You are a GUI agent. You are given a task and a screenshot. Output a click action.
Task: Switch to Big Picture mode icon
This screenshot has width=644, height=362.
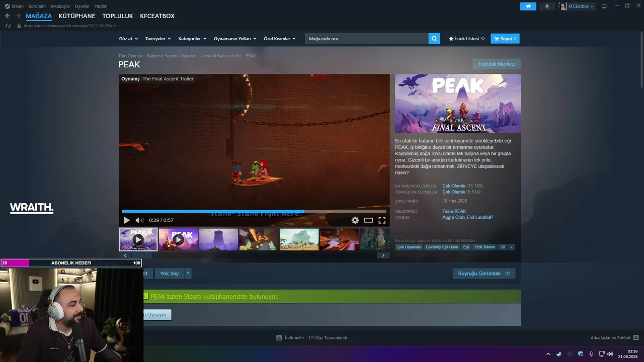pyautogui.click(x=604, y=6)
